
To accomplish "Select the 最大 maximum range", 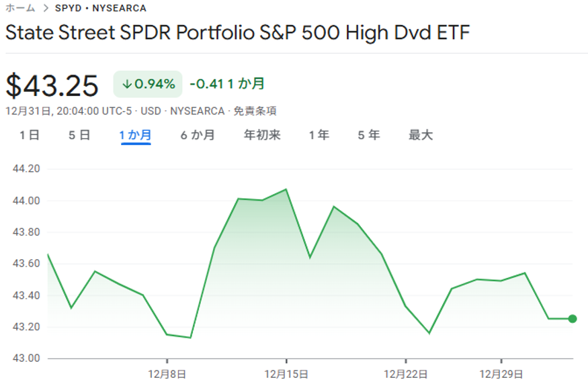I will [421, 135].
